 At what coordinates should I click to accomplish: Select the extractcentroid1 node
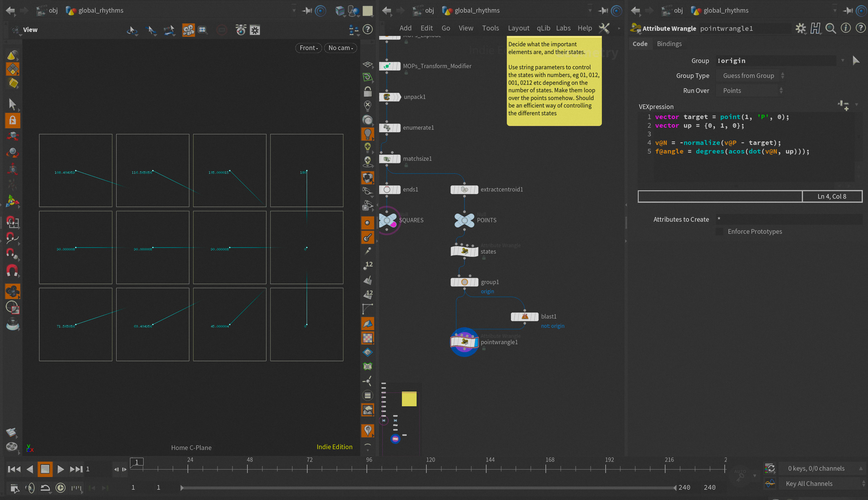(465, 189)
